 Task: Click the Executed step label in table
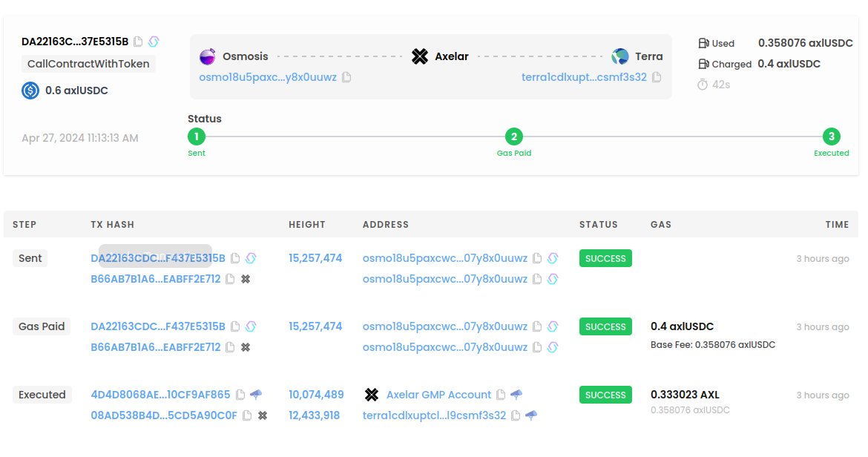42,395
